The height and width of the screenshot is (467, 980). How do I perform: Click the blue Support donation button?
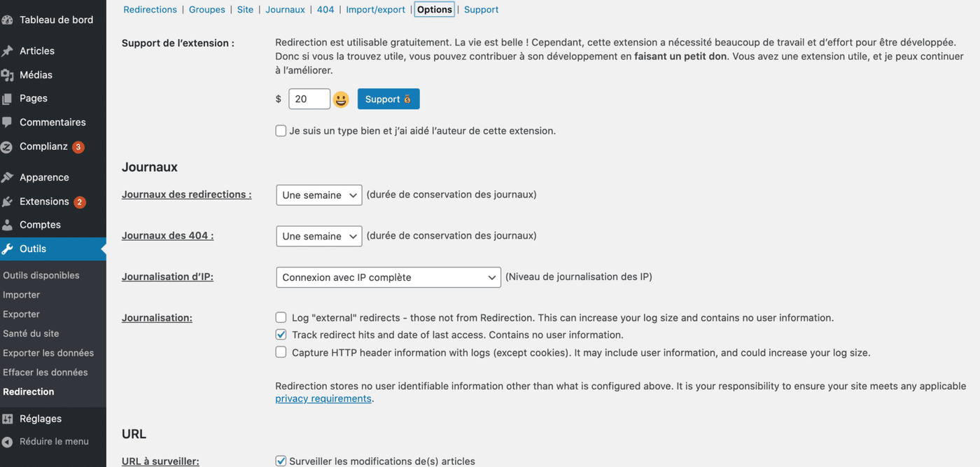[388, 99]
